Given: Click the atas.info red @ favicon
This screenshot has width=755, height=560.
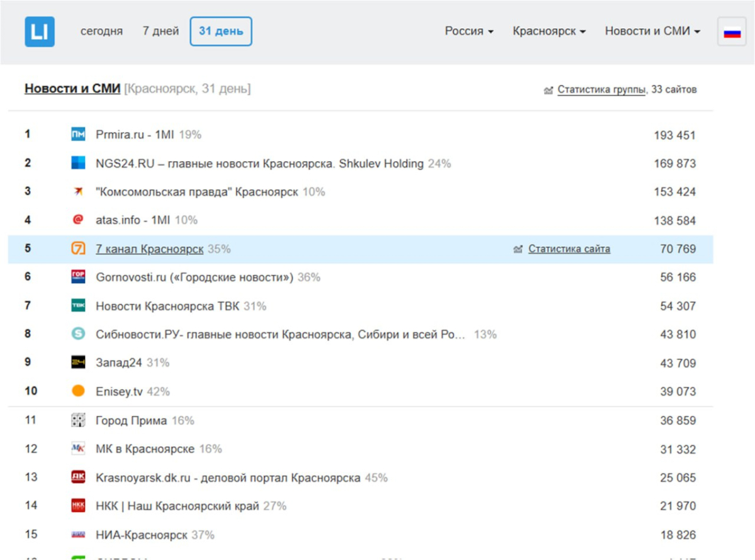Looking at the screenshot, I should 78,220.
